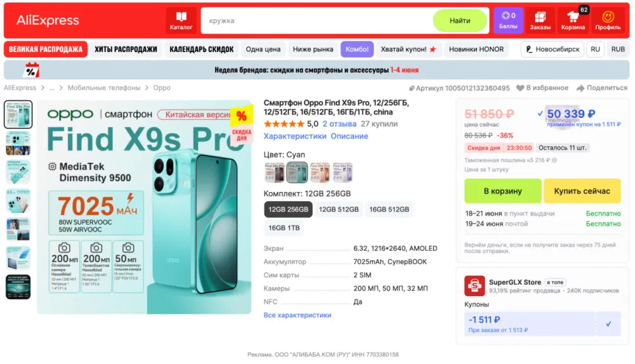The width and height of the screenshot is (635, 364).
Task: Expand the breadcrumb ellipsis item
Action: click(x=52, y=88)
